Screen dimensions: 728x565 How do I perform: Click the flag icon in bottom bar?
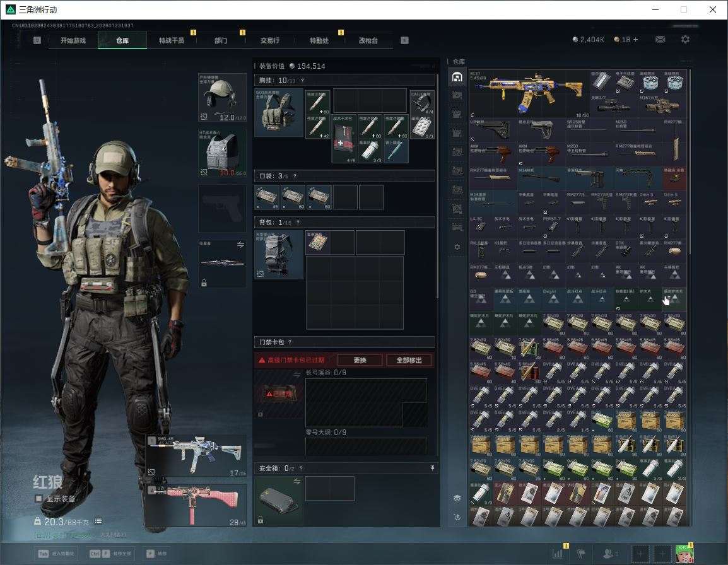(x=581, y=553)
